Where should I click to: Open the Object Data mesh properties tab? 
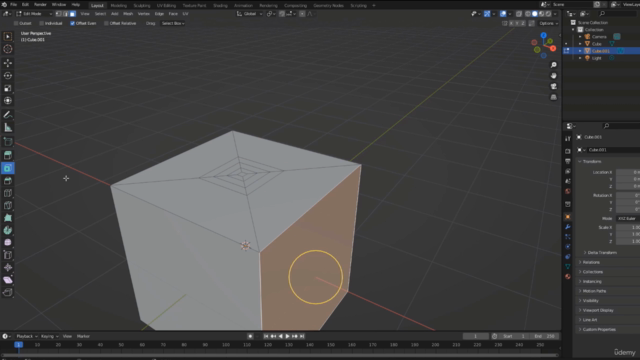(568, 266)
